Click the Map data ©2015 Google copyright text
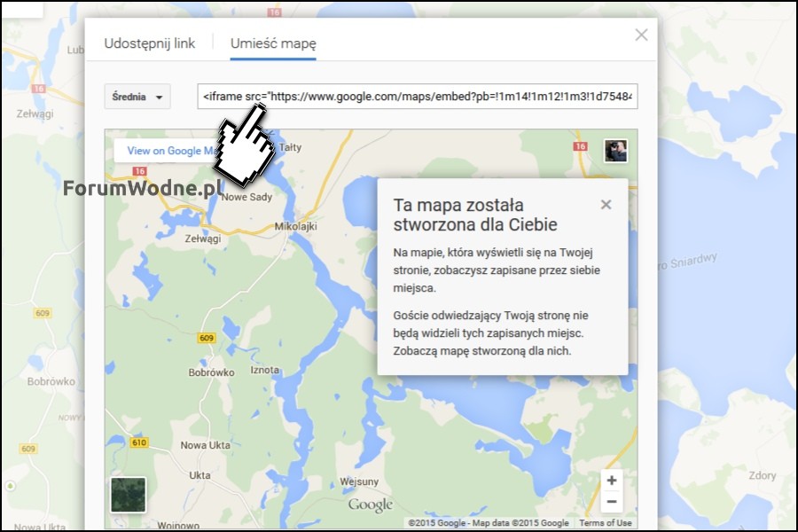Image resolution: width=798 pixels, height=532 pixels. click(520, 523)
